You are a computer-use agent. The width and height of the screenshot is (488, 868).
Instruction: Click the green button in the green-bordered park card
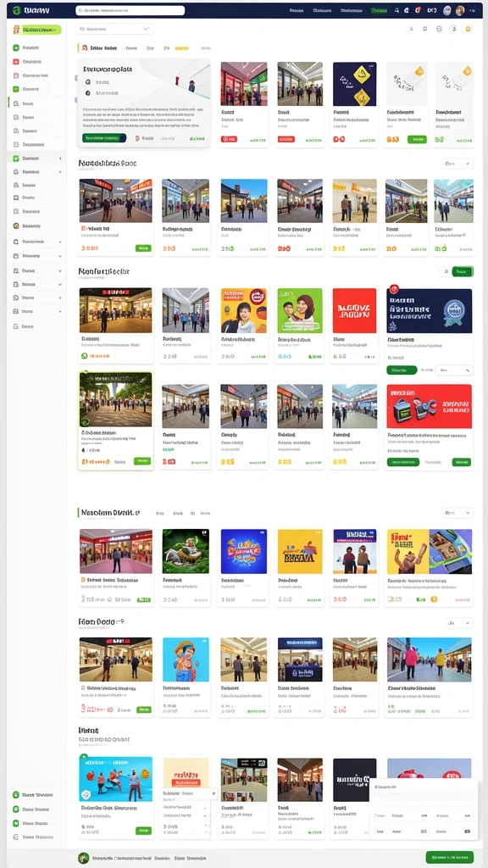142,460
